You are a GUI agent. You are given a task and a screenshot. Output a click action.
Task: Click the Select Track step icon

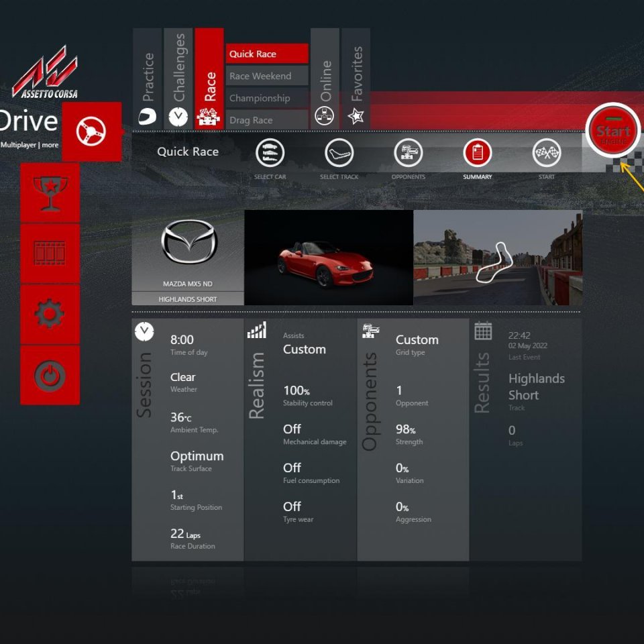339,153
